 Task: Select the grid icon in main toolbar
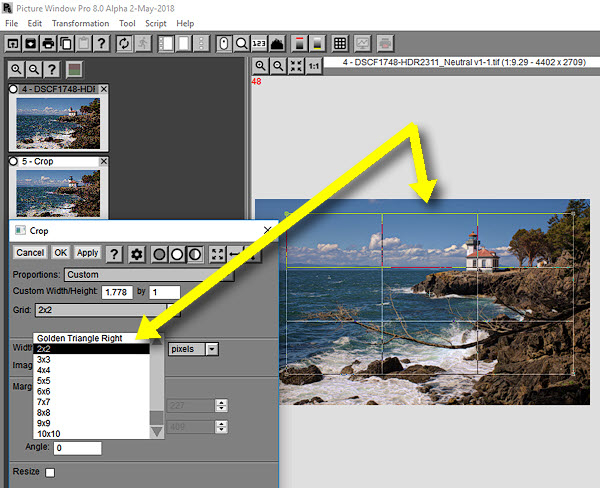pyautogui.click(x=340, y=43)
